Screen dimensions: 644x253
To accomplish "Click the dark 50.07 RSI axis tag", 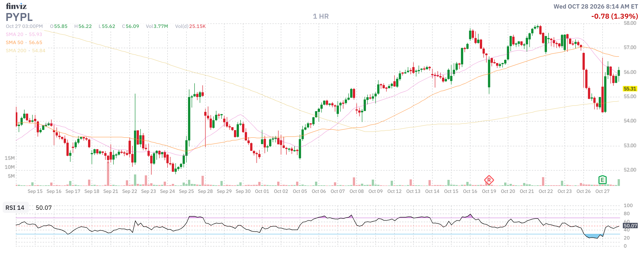I will 630,226.
